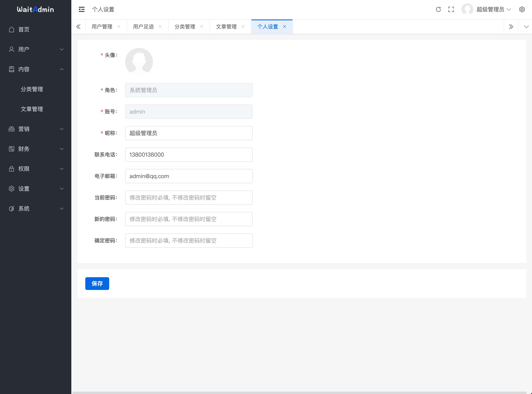
Task: Expand the 财务 sidebar menu
Action: coord(36,149)
